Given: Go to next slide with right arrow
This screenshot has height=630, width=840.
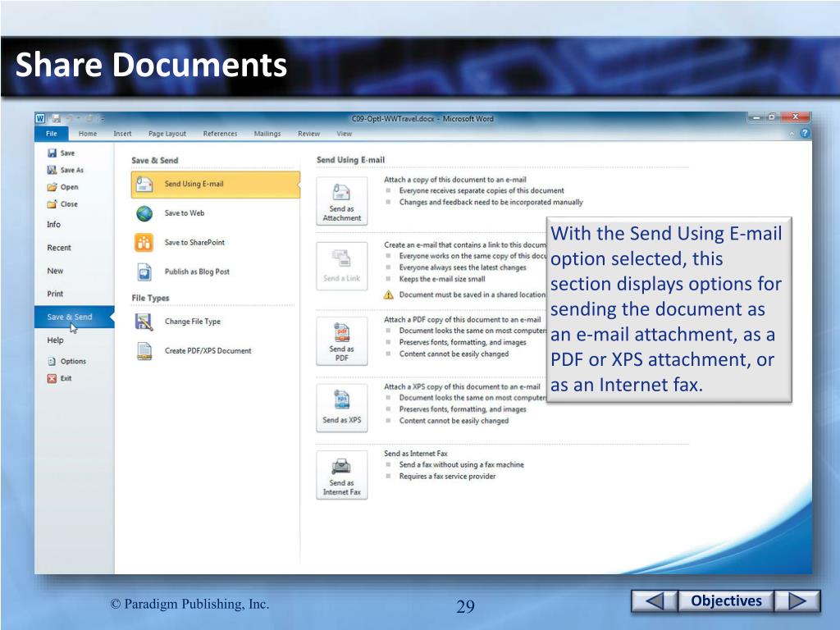Looking at the screenshot, I should tap(797, 601).
